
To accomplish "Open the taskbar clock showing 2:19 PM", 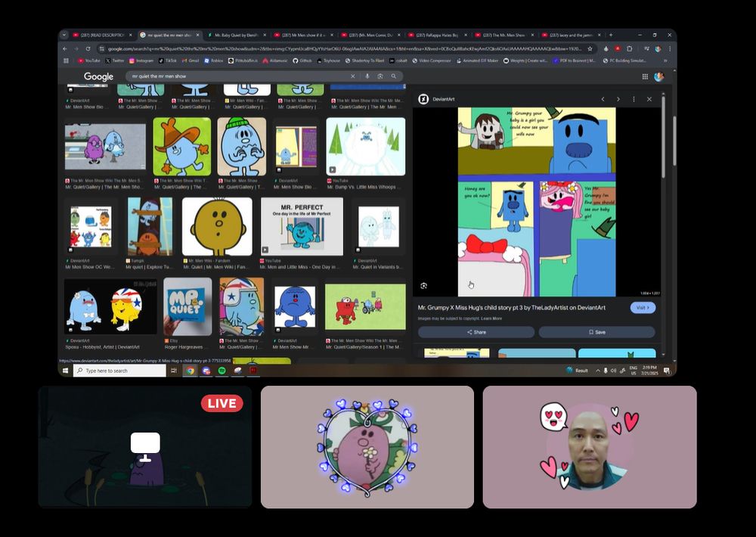I will point(649,371).
